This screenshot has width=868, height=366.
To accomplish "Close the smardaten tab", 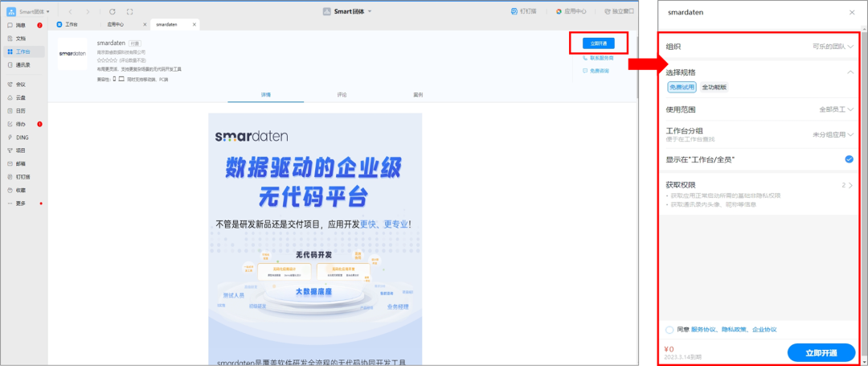I will [194, 24].
